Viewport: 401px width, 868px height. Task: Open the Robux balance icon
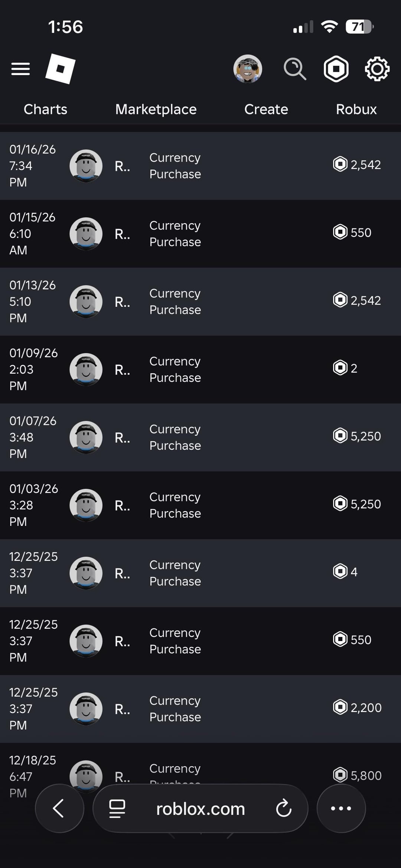coord(336,69)
